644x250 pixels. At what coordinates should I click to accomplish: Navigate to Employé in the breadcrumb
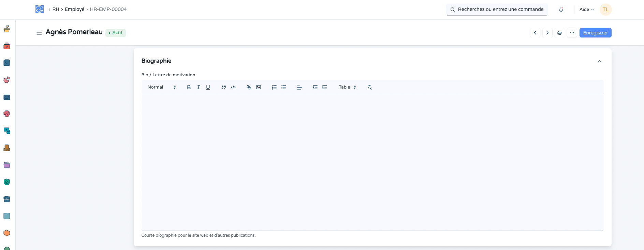(x=75, y=10)
